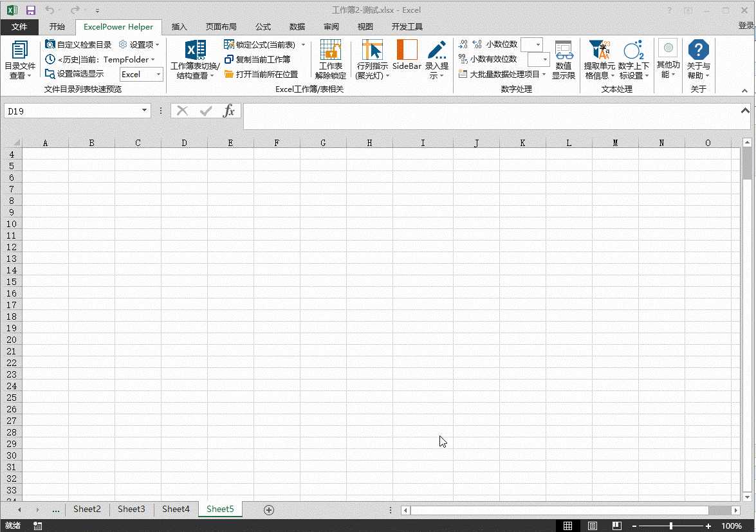Screen dimensions: 756x532
Task: Switch to the 页面布局 tab
Action: click(x=221, y=26)
